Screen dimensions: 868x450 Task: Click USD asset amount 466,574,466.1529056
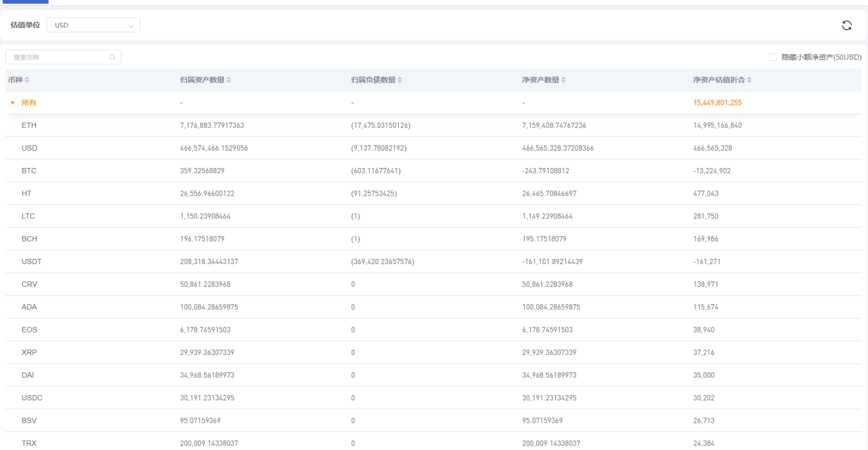pos(214,148)
